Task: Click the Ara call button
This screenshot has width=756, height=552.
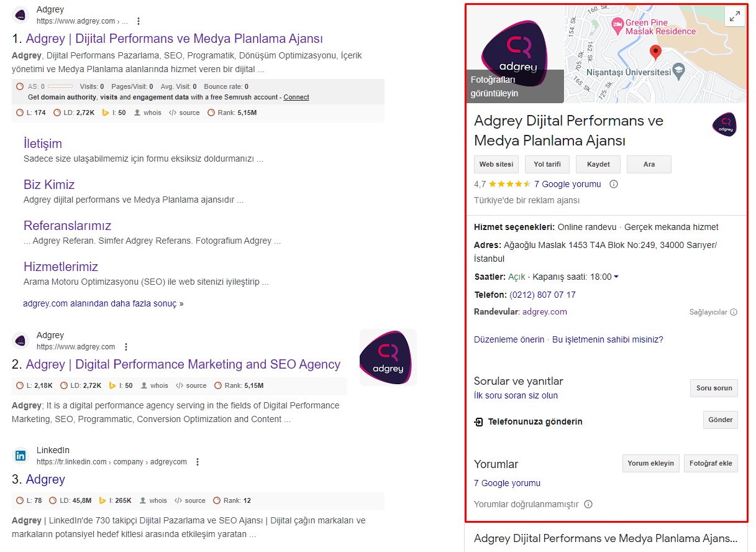Action: point(649,165)
